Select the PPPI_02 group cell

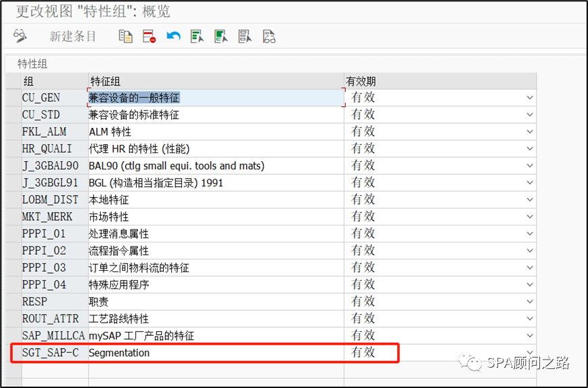[x=54, y=251]
